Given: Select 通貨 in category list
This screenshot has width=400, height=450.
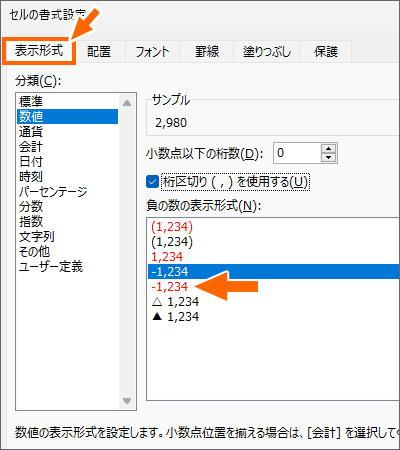Looking at the screenshot, I should [x=68, y=132].
